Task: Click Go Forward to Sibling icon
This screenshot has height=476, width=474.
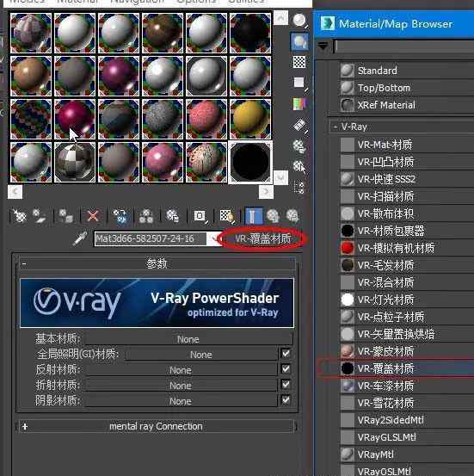Action: (x=292, y=216)
